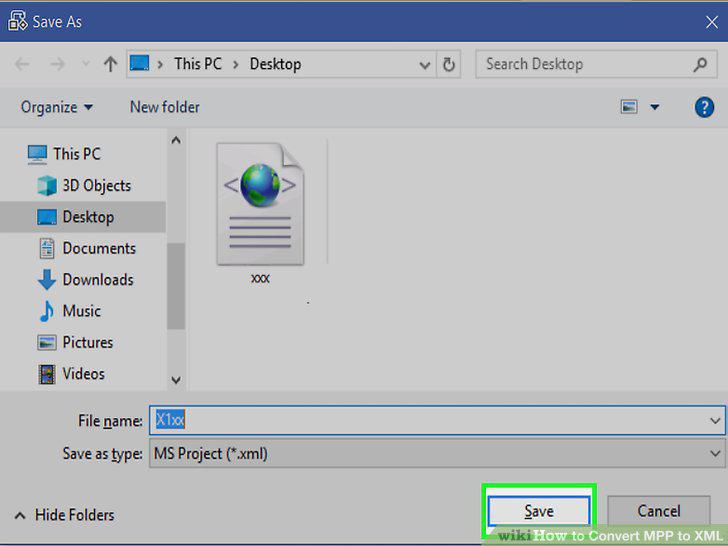Expand the File name history dropdown arrow
Viewport: 728px width, 546px height.
click(715, 421)
